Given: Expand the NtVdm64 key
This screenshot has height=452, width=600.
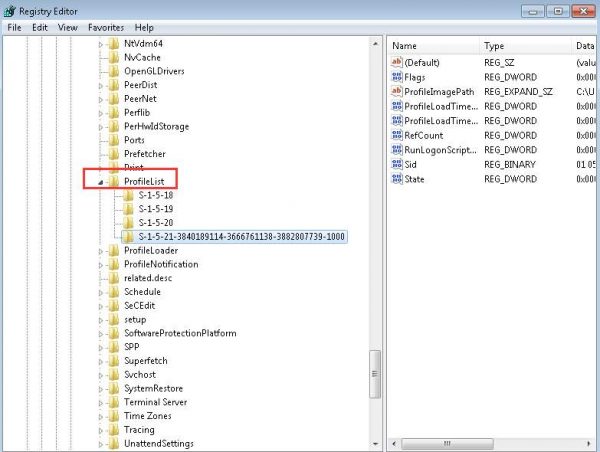Looking at the screenshot, I should click(x=101, y=44).
